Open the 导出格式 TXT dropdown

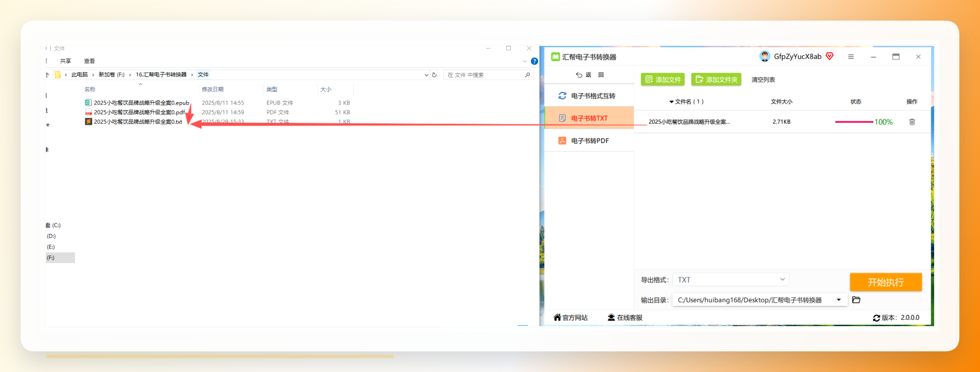(731, 280)
